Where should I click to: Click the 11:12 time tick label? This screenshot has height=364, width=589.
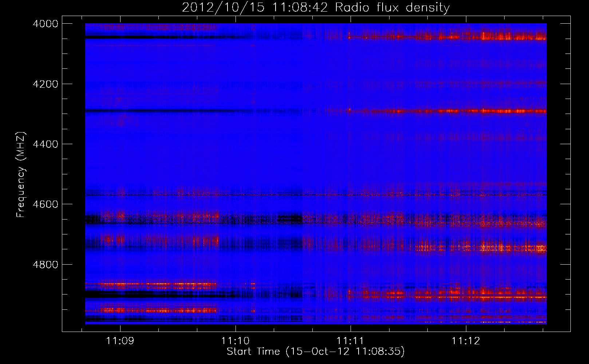466,341
